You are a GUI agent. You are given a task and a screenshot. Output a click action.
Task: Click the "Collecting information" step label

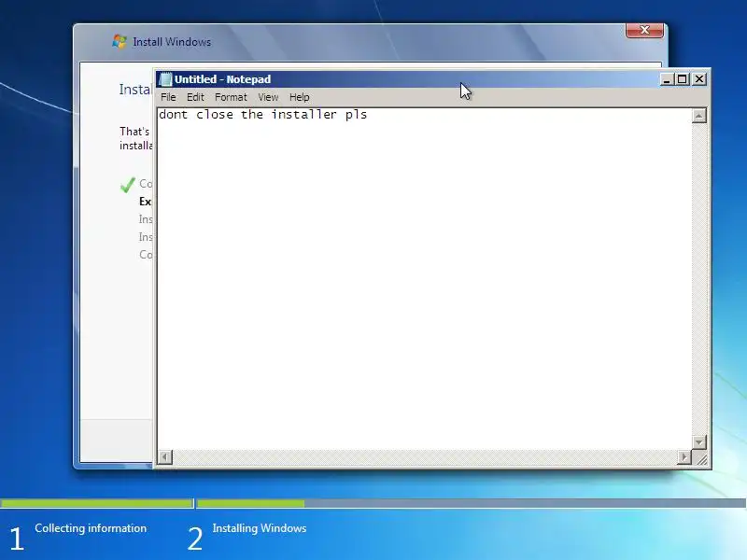(91, 528)
